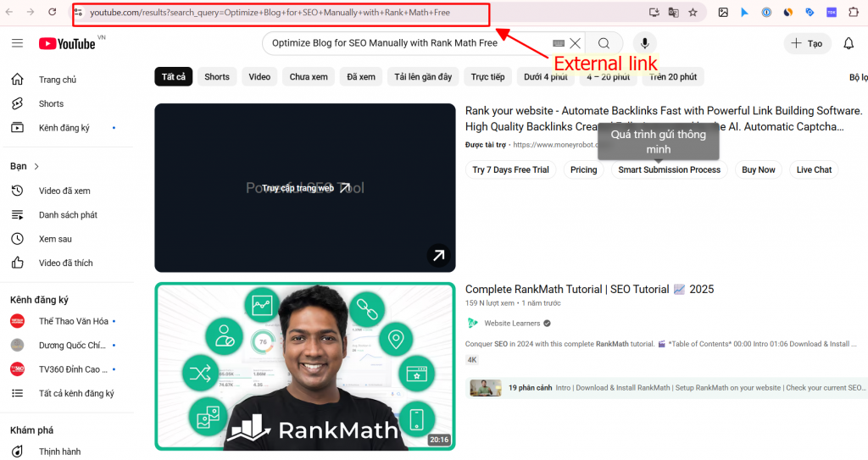
Task: Click the moneyrobot sponsored URL
Action: pyautogui.click(x=555, y=145)
